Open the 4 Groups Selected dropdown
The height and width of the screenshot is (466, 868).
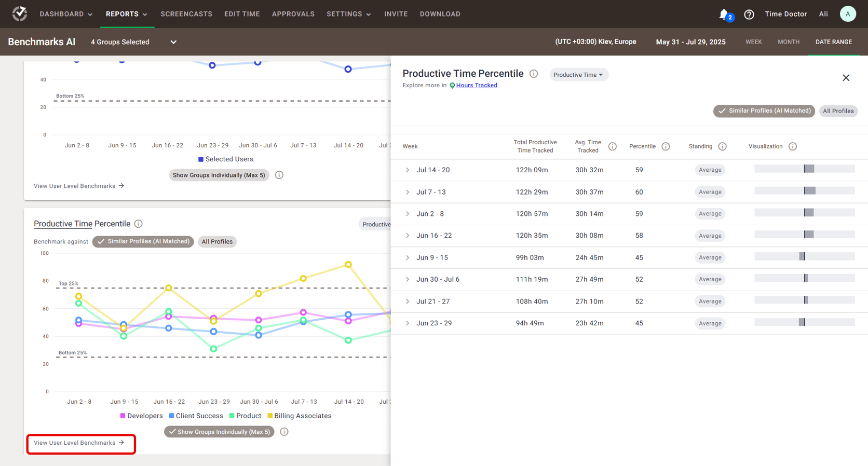coord(133,42)
